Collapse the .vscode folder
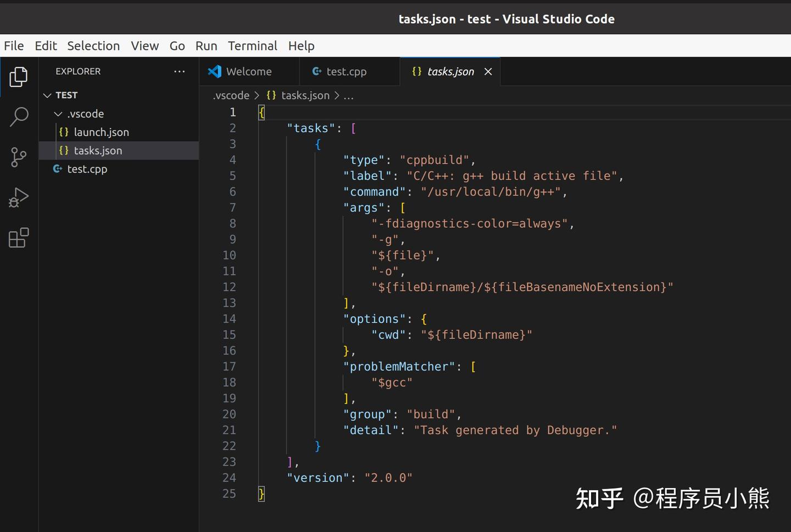This screenshot has height=532, width=791. [x=58, y=114]
